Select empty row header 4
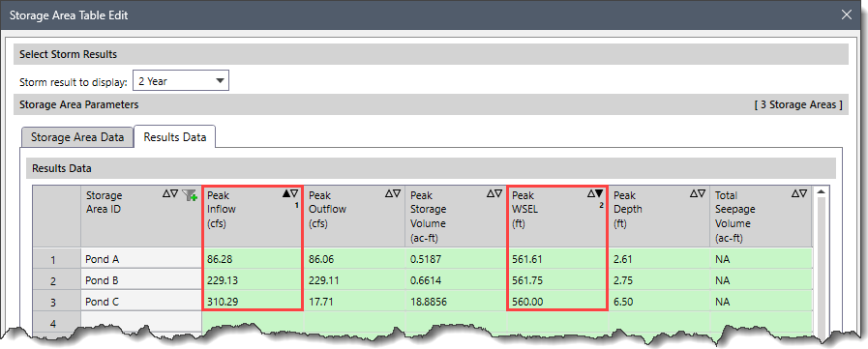This screenshot has width=868, height=349. (x=56, y=323)
